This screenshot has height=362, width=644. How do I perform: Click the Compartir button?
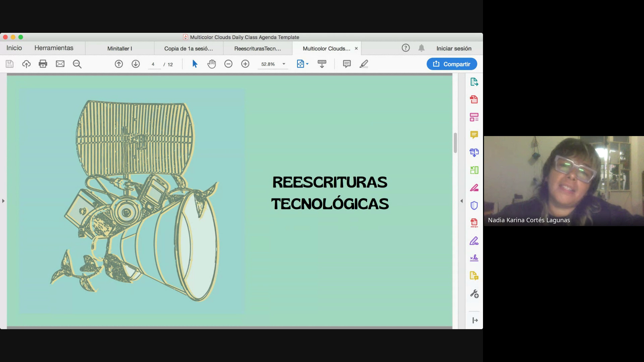click(451, 64)
